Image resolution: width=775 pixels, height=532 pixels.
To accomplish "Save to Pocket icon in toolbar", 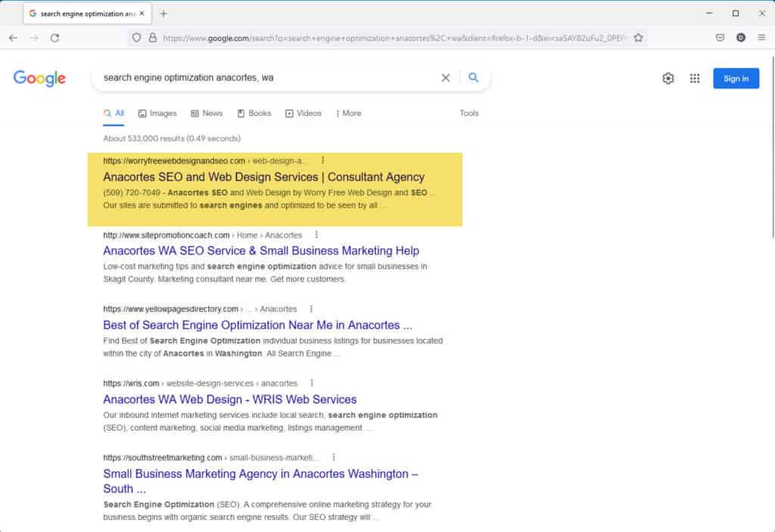I will click(721, 38).
